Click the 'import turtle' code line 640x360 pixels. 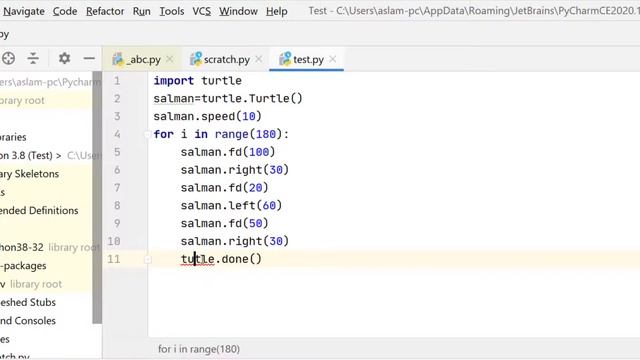click(x=198, y=81)
